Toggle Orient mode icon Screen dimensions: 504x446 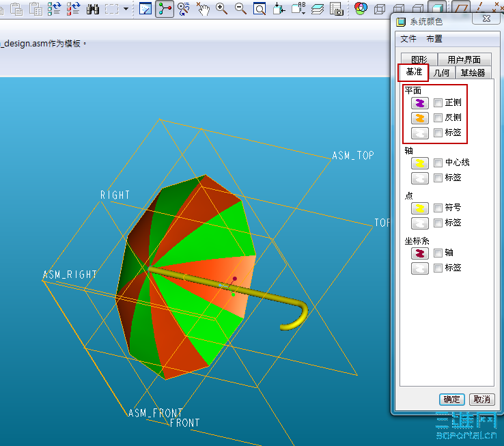click(184, 9)
